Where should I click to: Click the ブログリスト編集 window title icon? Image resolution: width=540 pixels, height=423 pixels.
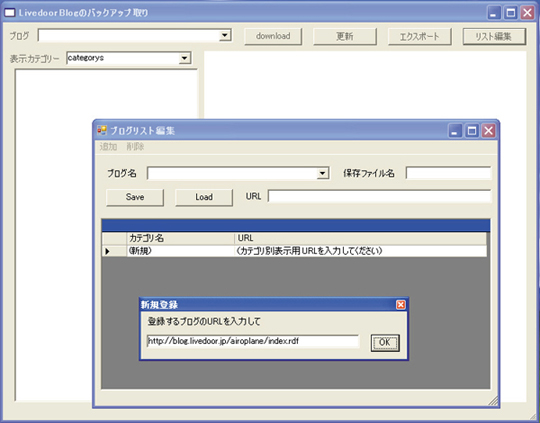coord(102,130)
